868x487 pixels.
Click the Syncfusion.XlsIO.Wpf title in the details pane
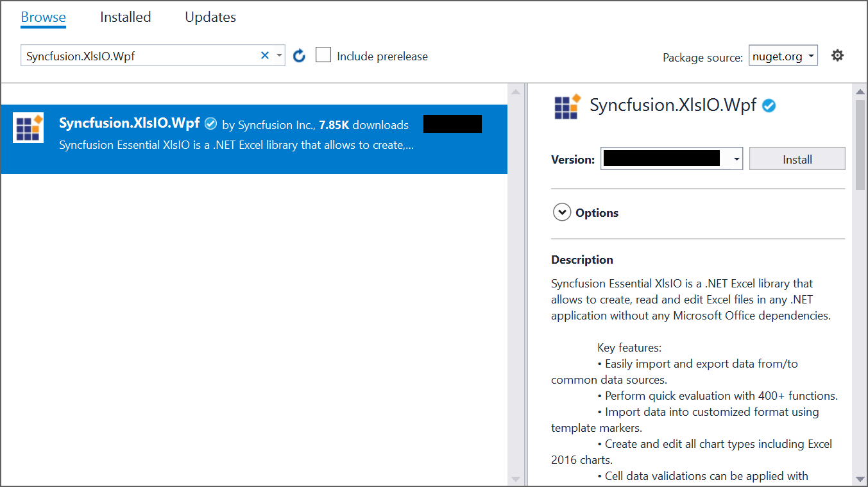[x=673, y=105]
